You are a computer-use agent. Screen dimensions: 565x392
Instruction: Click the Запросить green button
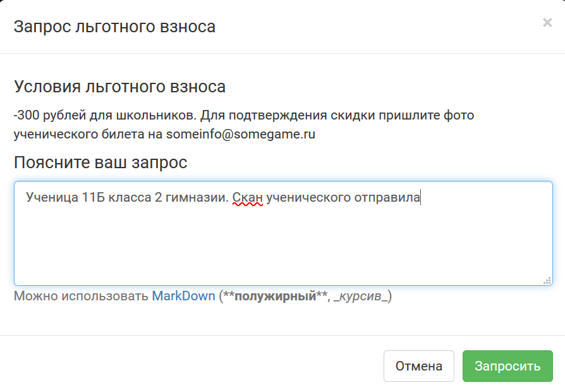click(507, 366)
